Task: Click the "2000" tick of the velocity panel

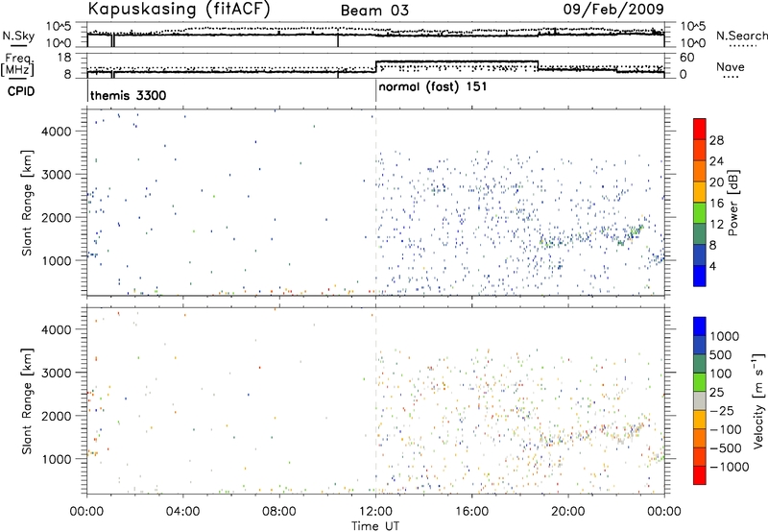Action: tap(56, 416)
